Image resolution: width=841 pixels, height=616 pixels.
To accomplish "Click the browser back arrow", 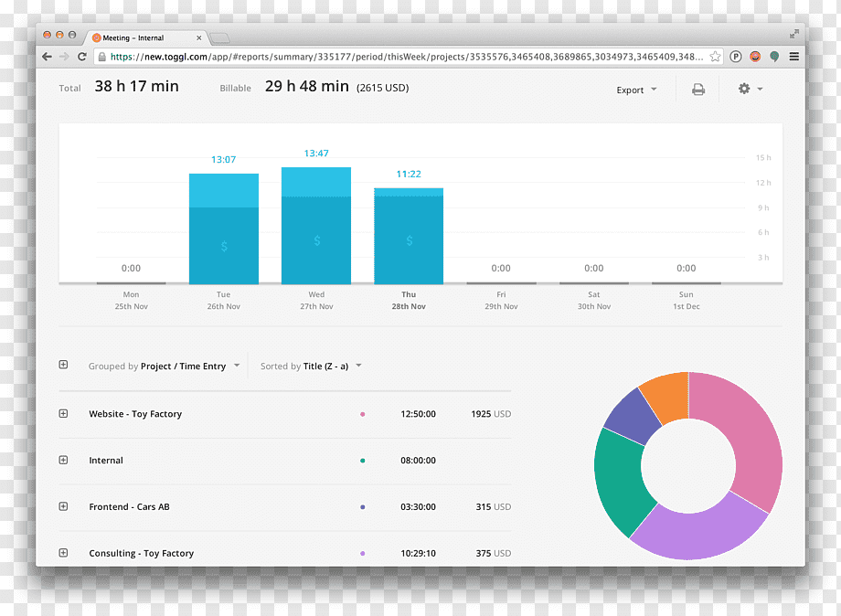I will tap(48, 57).
